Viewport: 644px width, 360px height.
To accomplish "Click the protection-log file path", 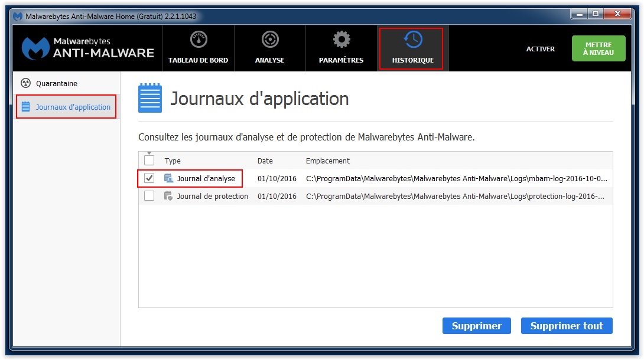I will 455,197.
